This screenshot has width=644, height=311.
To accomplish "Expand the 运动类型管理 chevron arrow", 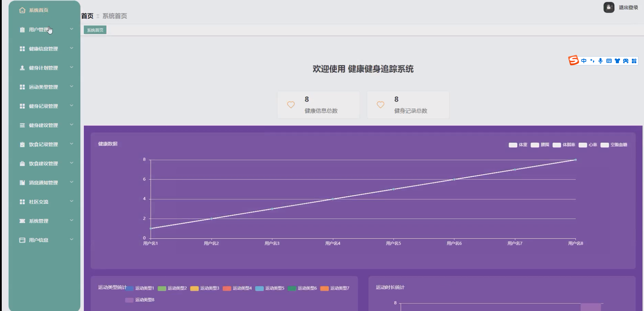I will pos(72,86).
